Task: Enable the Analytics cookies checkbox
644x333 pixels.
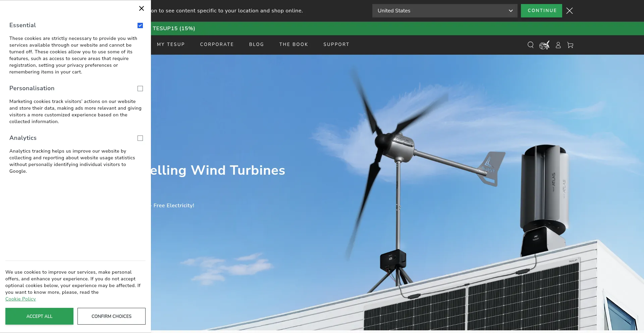Action: [140, 138]
